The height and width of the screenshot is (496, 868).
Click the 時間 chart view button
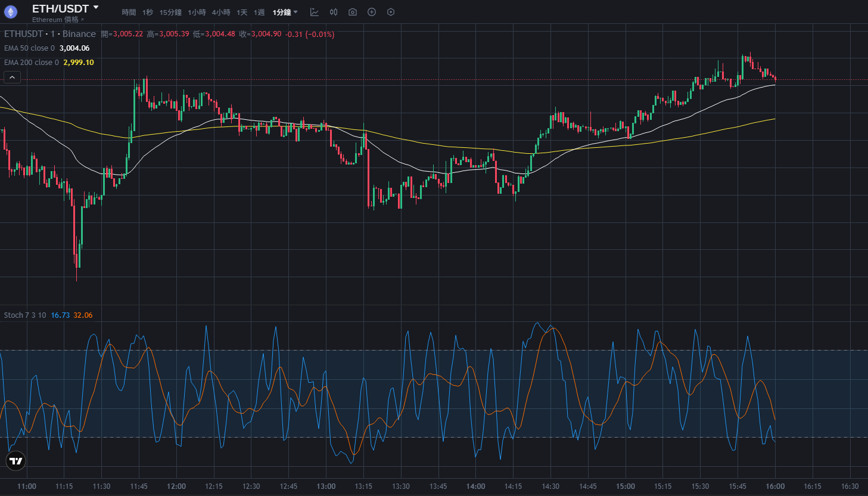pyautogui.click(x=129, y=13)
